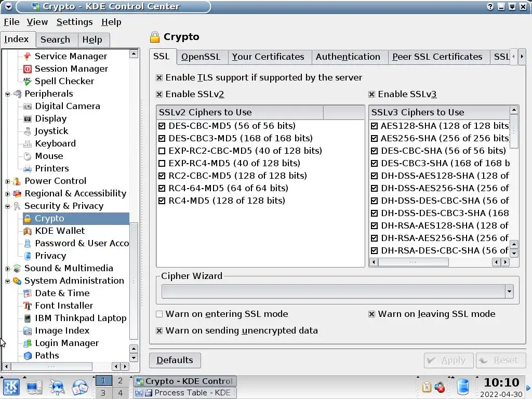Open the sidebar Help tab
Screen dimensions: 532x399
(92, 39)
